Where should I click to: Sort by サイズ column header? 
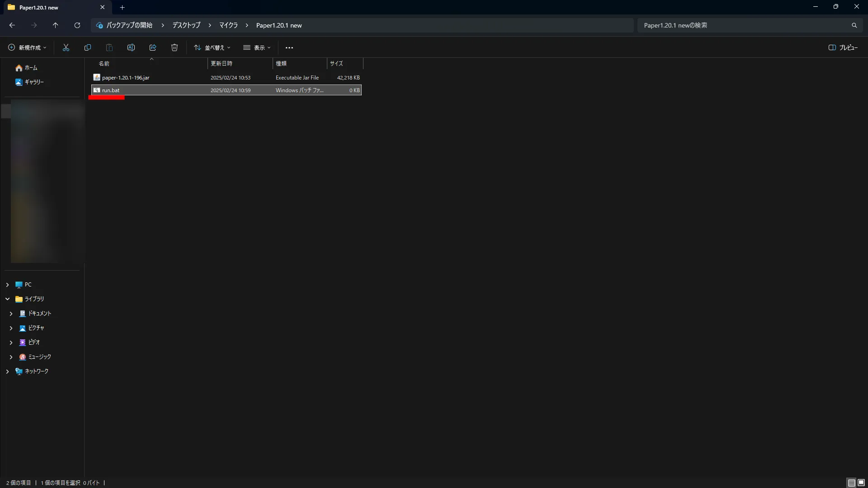coord(345,64)
